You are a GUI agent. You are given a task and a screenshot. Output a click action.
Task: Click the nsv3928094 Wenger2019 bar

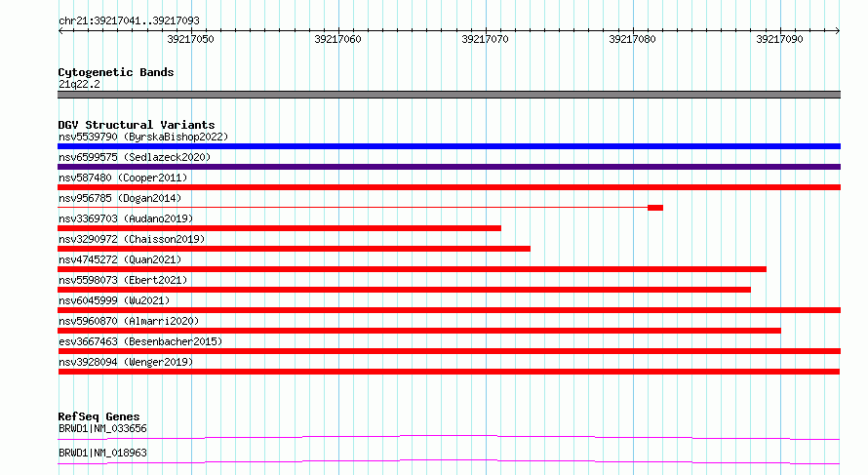coord(449,372)
